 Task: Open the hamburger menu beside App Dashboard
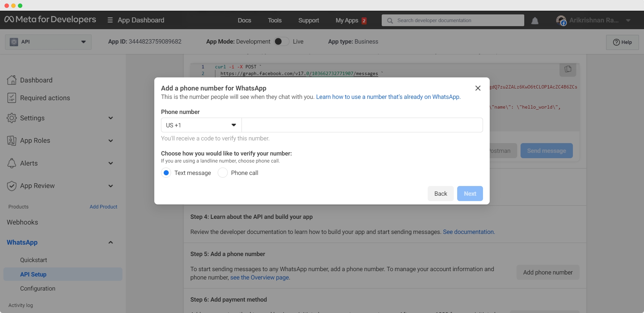coord(110,20)
